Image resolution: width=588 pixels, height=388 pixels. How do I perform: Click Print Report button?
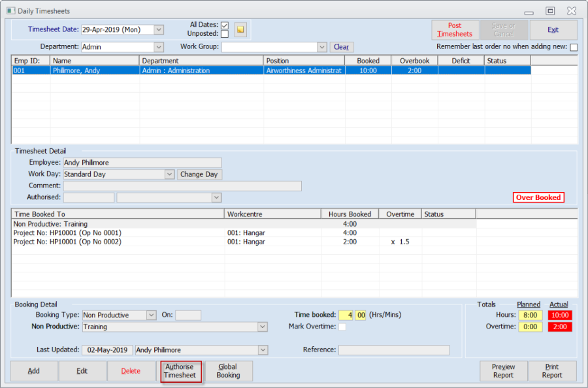[x=552, y=371]
